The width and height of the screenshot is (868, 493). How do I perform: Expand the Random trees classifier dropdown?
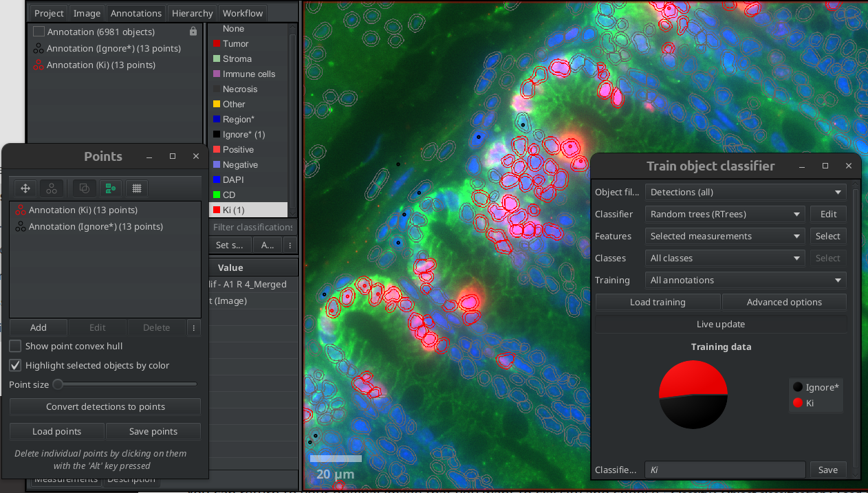point(725,215)
